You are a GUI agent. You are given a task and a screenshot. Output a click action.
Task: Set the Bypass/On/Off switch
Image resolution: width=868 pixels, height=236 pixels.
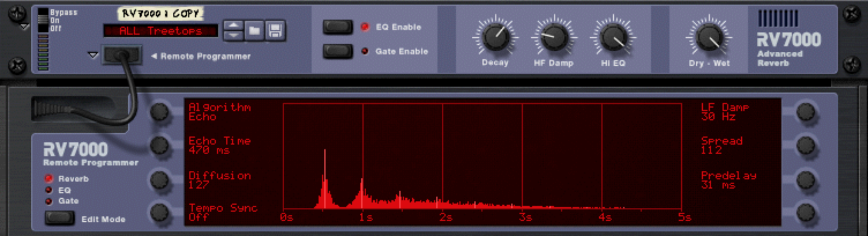tap(43, 20)
